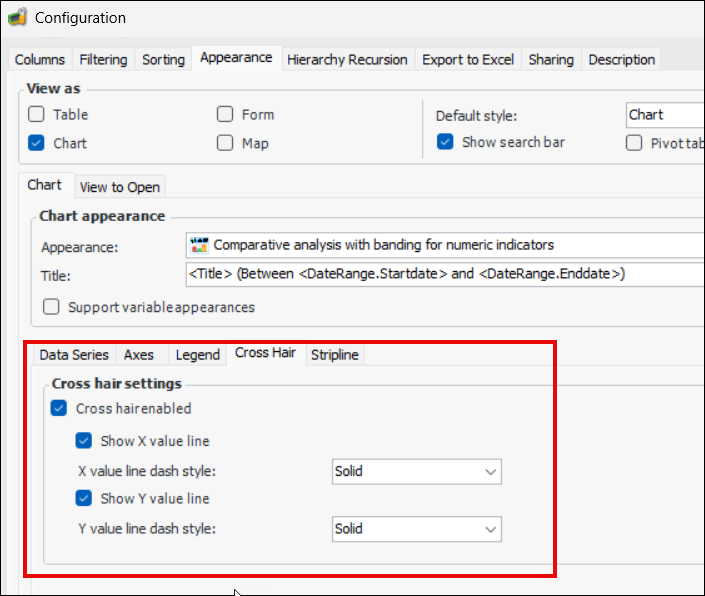
Task: Disable the Cross hair enabled checkbox
Action: [59, 408]
